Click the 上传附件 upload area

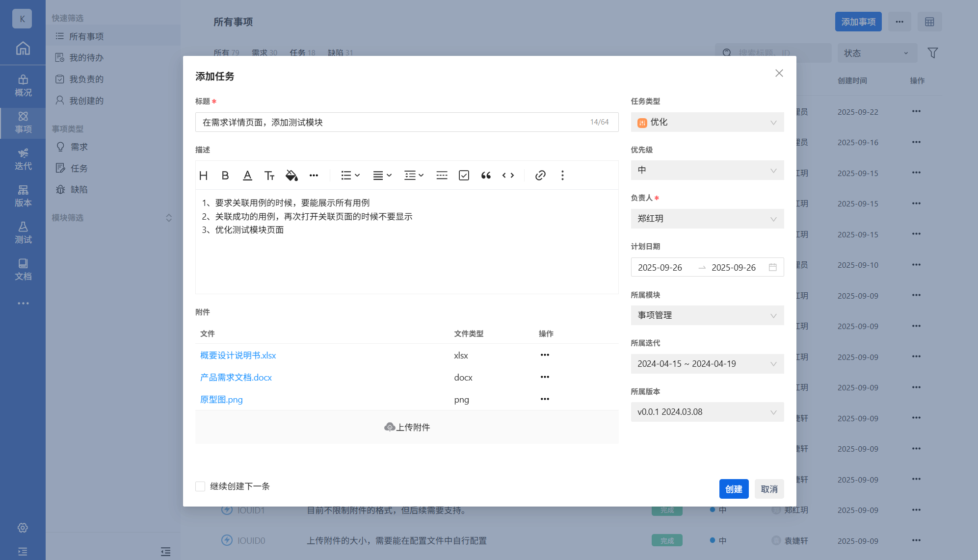(407, 427)
